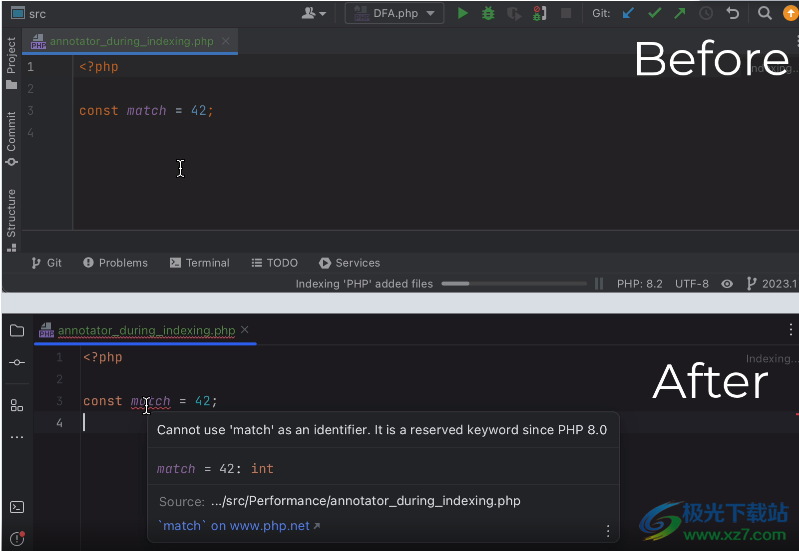The width and height of the screenshot is (799, 551).
Task: Click the underlined match identifier in After editor
Action: pos(150,401)
